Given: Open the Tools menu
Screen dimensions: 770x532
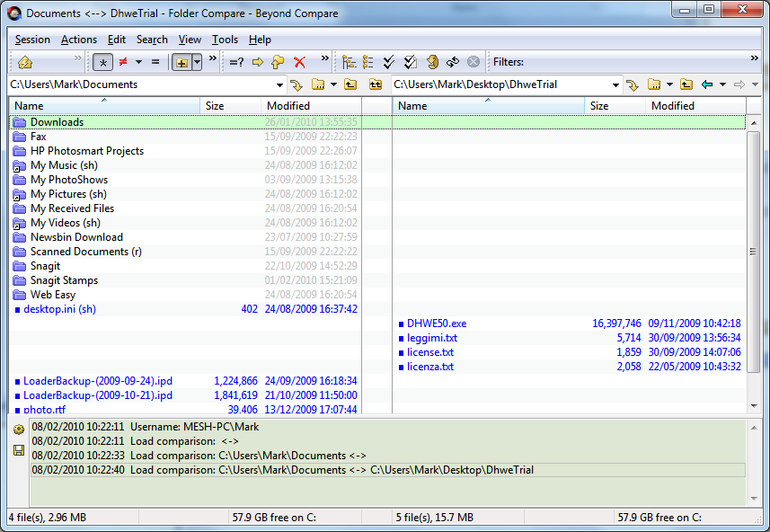Looking at the screenshot, I should point(224,39).
